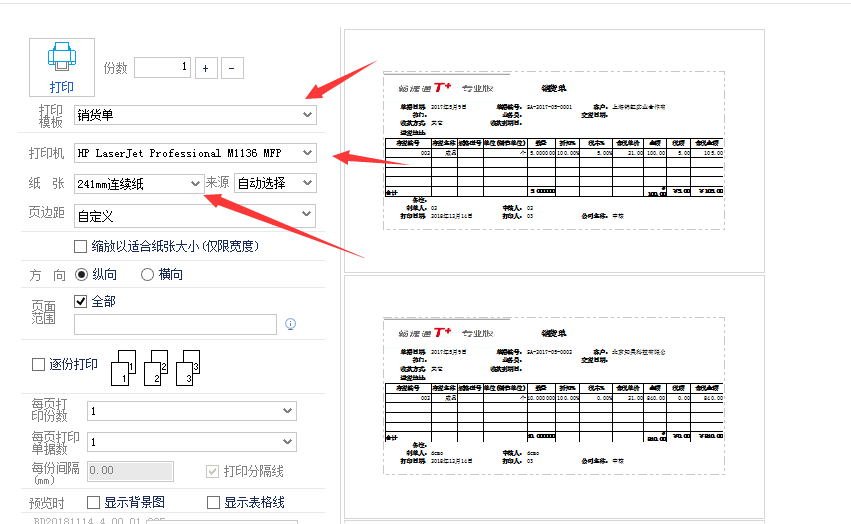Click the first page preview thumbnail
This screenshot has height=524, width=851.
click(553, 148)
